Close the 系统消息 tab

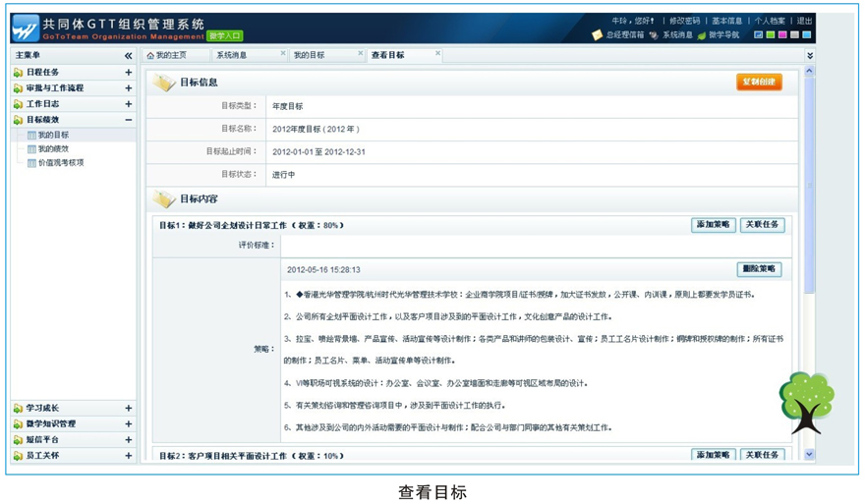coord(283,54)
